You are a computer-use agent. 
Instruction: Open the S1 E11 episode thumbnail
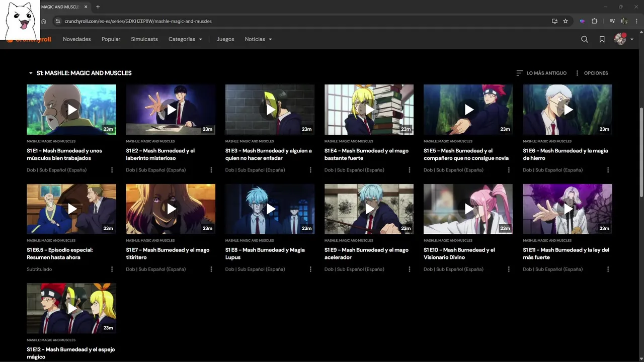tap(568, 209)
